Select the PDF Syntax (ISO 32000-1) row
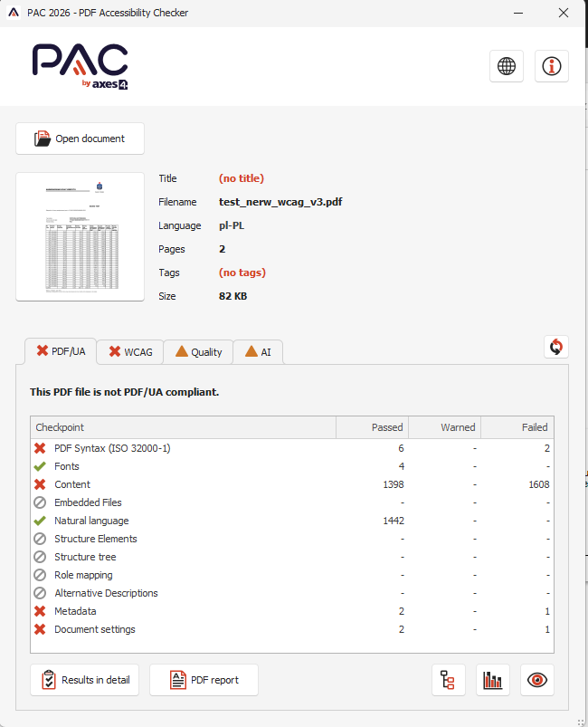Viewport: 588px width, 727px height. (x=292, y=448)
